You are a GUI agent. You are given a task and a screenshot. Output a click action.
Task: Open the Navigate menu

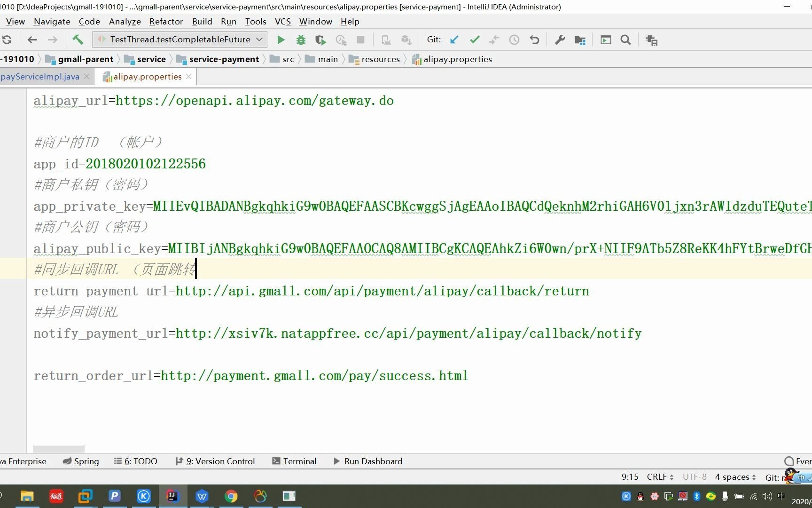tap(52, 22)
